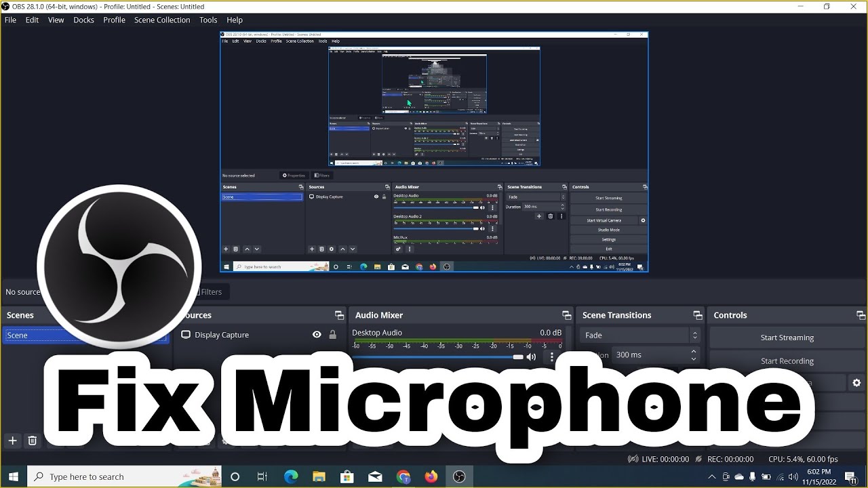
Task: Add a new scene with plus icon
Action: (x=12, y=441)
